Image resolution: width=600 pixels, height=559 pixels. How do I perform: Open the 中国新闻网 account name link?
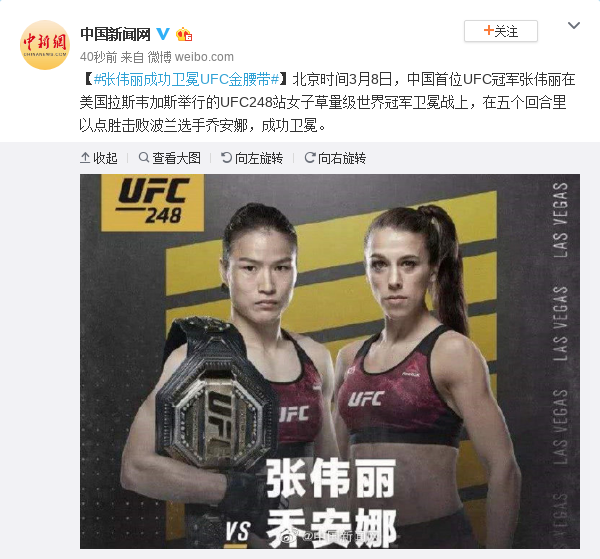(115, 34)
